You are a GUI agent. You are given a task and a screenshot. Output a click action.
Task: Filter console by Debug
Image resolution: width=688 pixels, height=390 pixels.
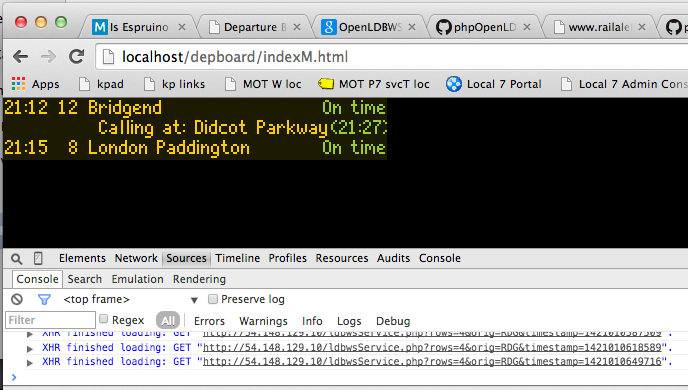pyautogui.click(x=393, y=321)
